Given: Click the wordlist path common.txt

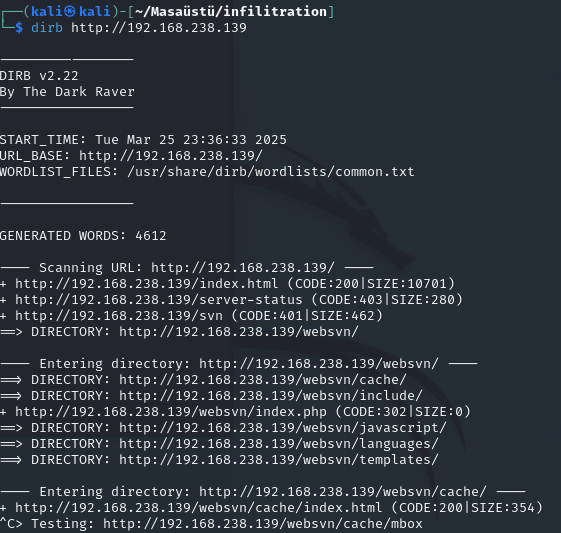Looking at the screenshot, I should click(271, 172).
